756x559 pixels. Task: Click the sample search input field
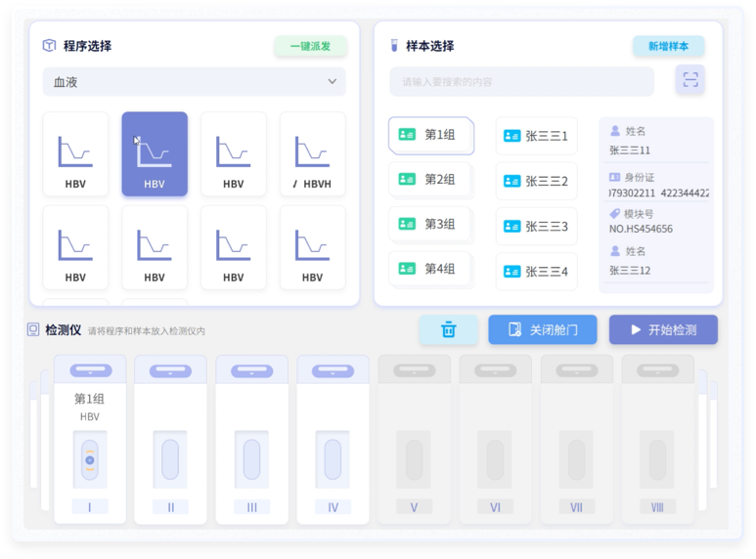[521, 81]
